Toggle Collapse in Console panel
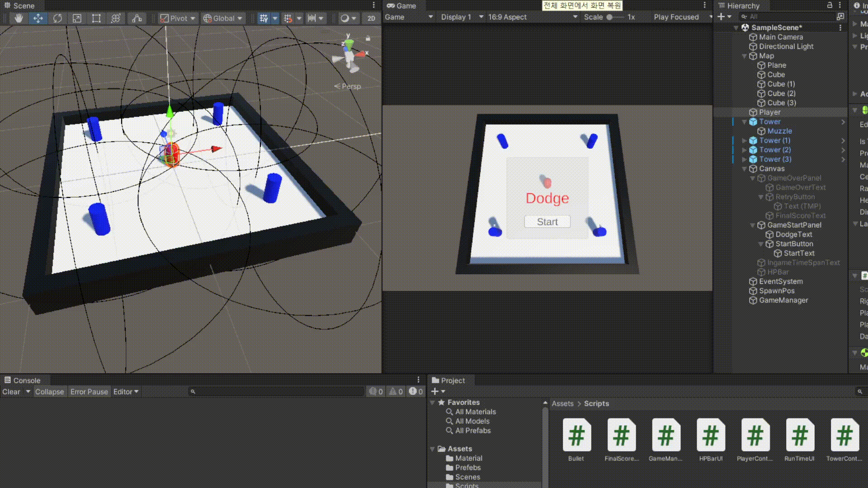The width and height of the screenshot is (868, 488). point(49,392)
